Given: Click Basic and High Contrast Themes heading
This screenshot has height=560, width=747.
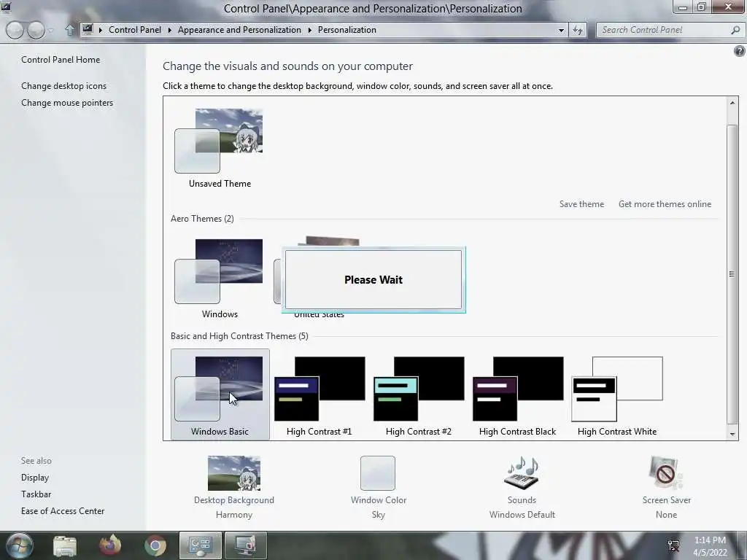Looking at the screenshot, I should tap(239, 336).
